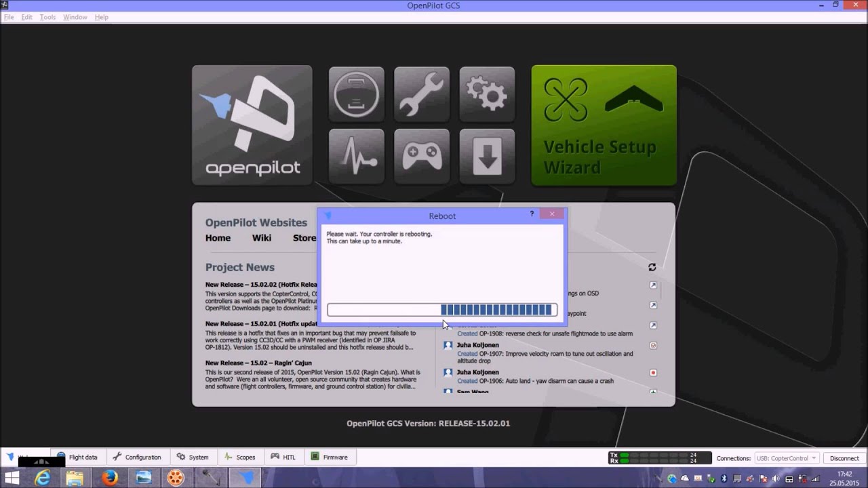The height and width of the screenshot is (488, 868).
Task: Click the OpenPilot Websites heading
Action: pyautogui.click(x=256, y=222)
